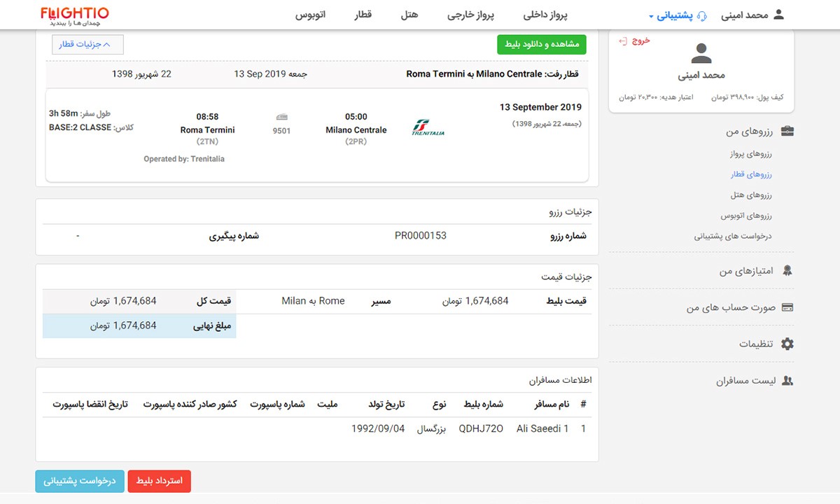Click the passengers list people icon

tap(787, 381)
